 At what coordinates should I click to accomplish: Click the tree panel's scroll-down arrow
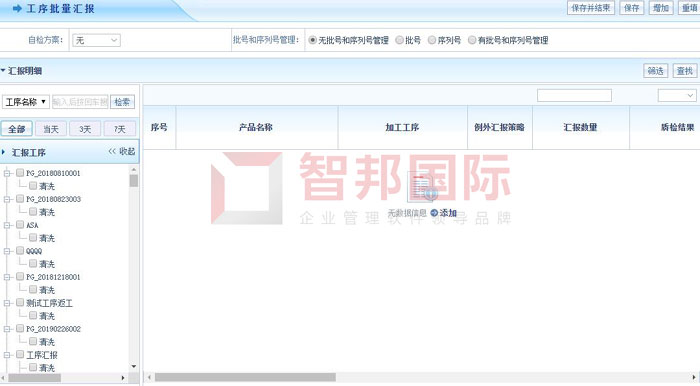(x=133, y=367)
